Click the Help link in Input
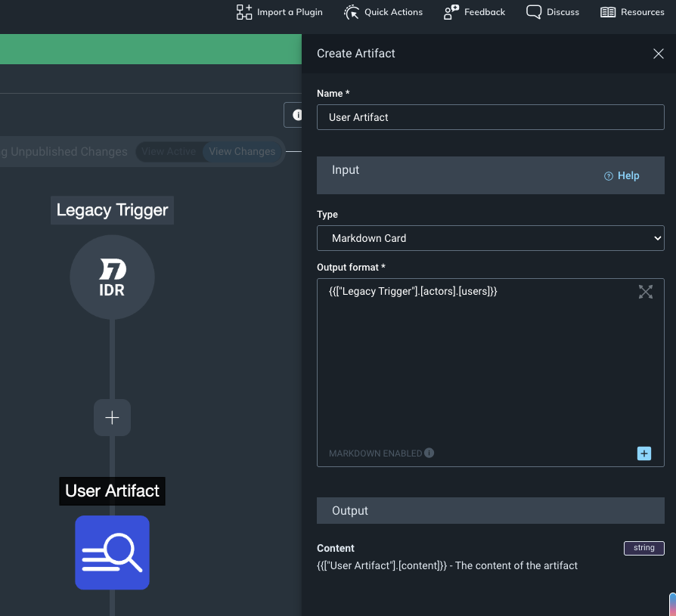 click(622, 175)
